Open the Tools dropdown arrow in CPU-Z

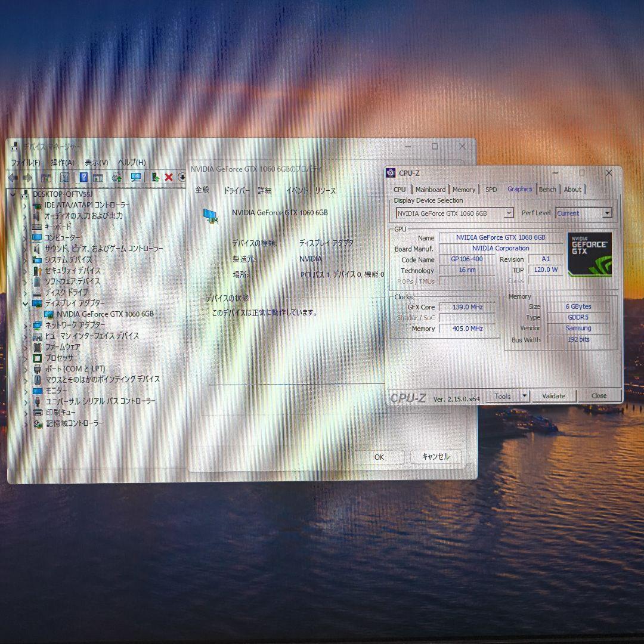(x=524, y=395)
